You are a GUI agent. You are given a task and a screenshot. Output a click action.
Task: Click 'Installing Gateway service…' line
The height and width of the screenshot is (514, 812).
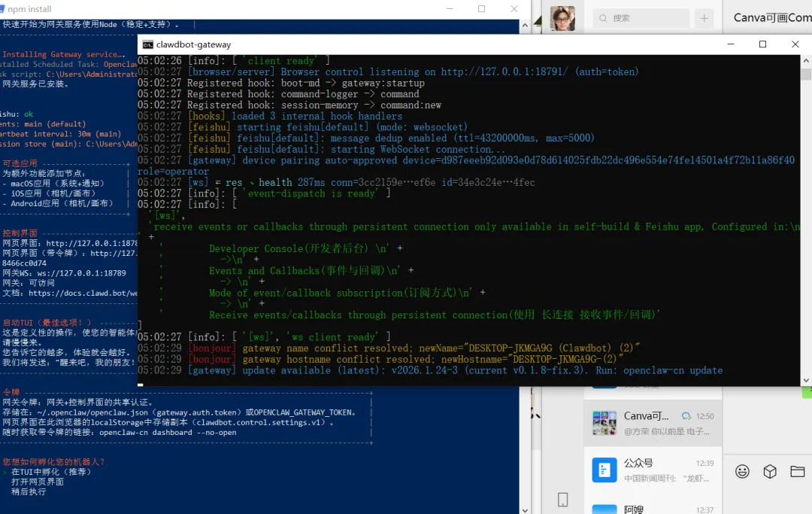[64, 54]
